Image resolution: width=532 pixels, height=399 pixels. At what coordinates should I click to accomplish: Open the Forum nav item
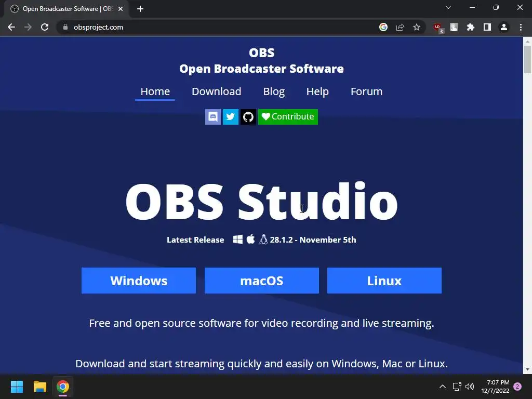click(x=366, y=91)
